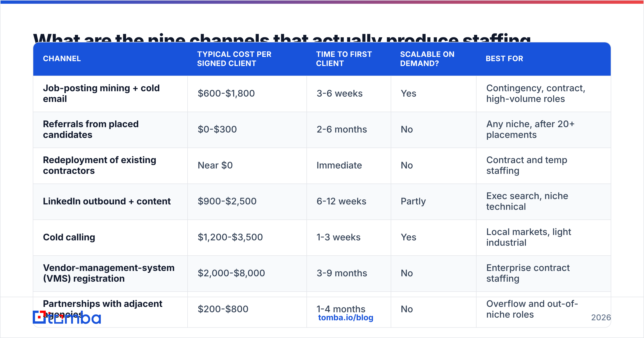Select the '$2,000-$8,000' cost cell
The height and width of the screenshot is (338, 644).
tap(247, 273)
